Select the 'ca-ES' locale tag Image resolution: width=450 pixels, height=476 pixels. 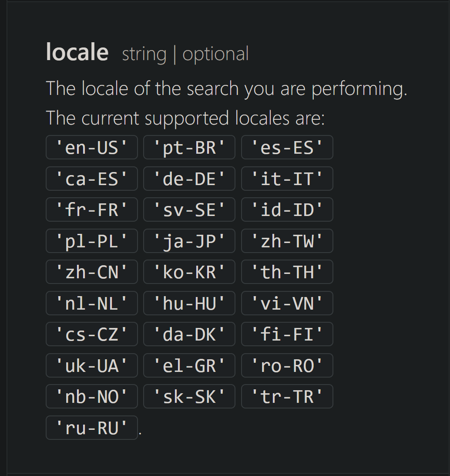tap(92, 179)
